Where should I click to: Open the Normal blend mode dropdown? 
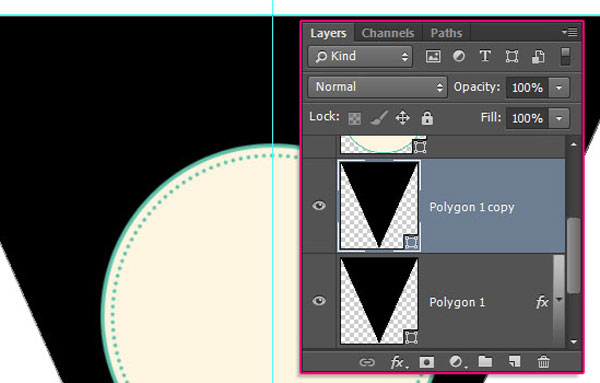click(x=377, y=87)
